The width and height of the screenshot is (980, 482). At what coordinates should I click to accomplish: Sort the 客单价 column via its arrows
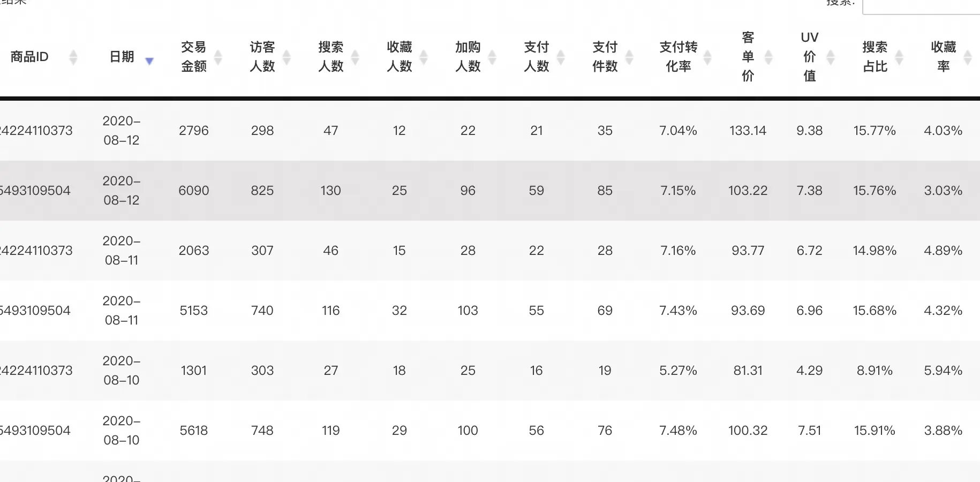768,57
